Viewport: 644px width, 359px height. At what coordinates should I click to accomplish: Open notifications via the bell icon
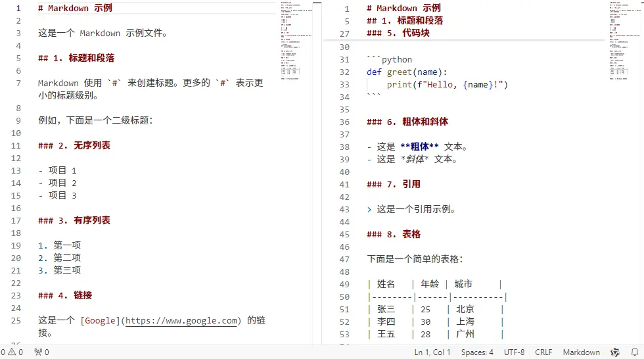pos(635,352)
